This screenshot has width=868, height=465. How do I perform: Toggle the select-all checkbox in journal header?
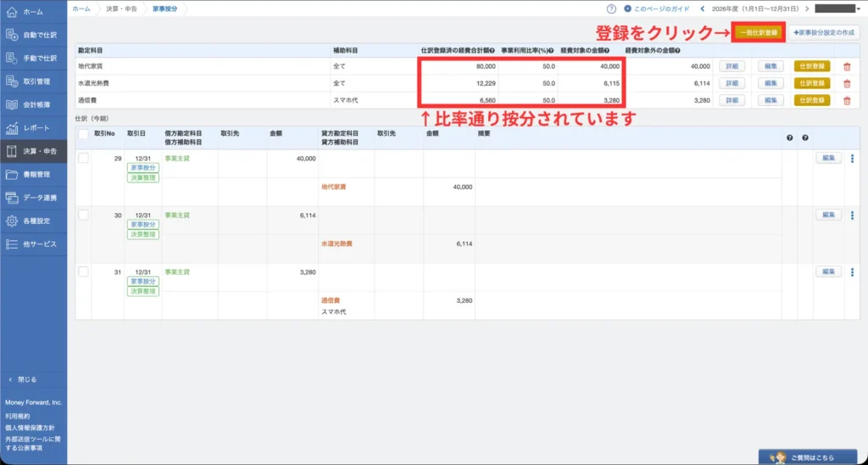pyautogui.click(x=83, y=134)
